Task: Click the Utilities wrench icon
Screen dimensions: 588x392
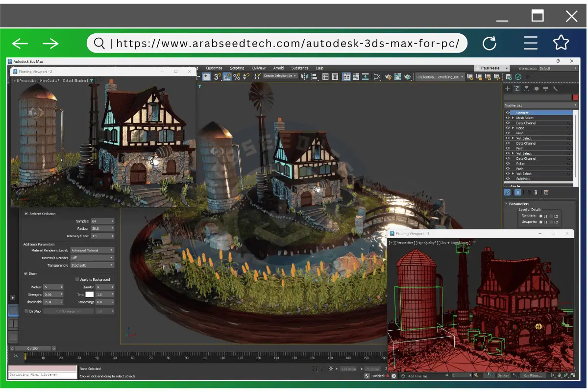Action: (x=555, y=89)
